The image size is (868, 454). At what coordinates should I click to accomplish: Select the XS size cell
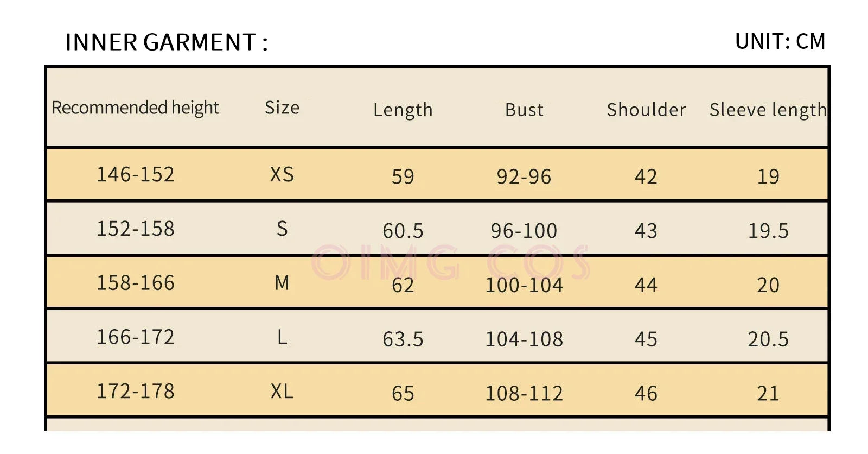282,174
